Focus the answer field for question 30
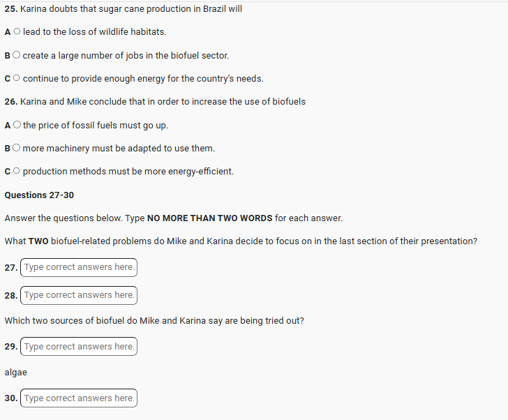Image resolution: width=508 pixels, height=420 pixels. (x=79, y=398)
